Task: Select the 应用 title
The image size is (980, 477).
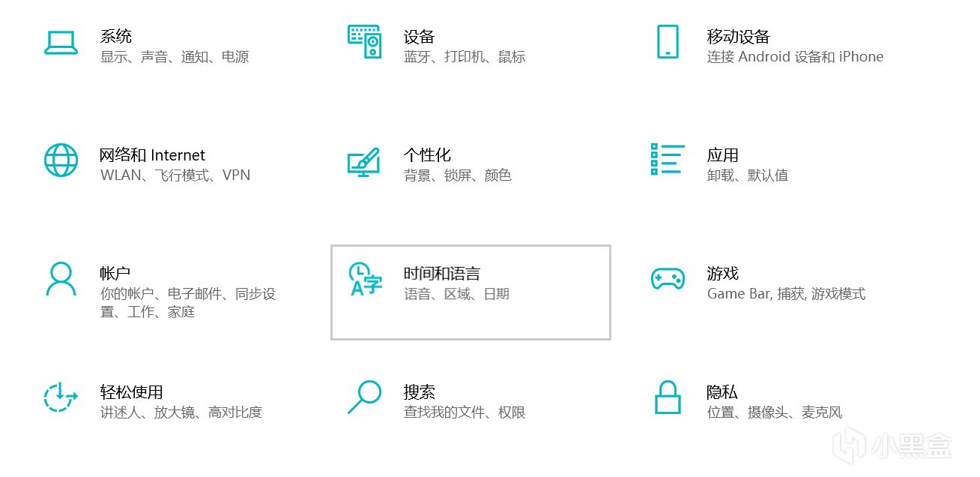Action: click(723, 154)
